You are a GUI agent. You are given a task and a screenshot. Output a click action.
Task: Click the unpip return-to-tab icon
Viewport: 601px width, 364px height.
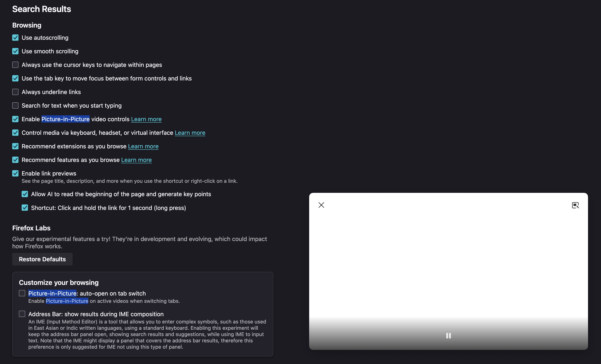[575, 205]
